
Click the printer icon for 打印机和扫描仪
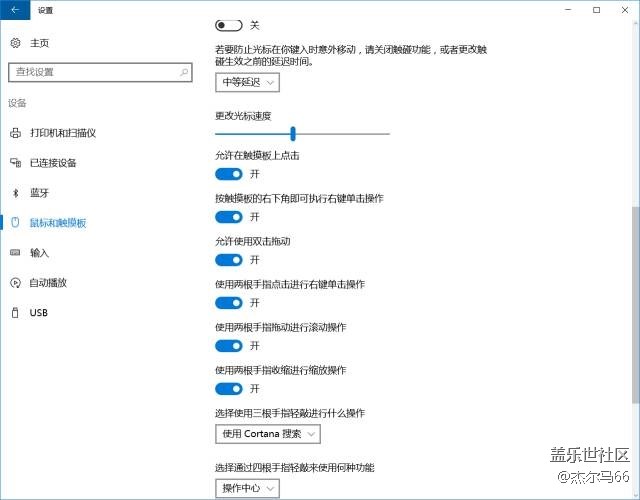pos(15,133)
